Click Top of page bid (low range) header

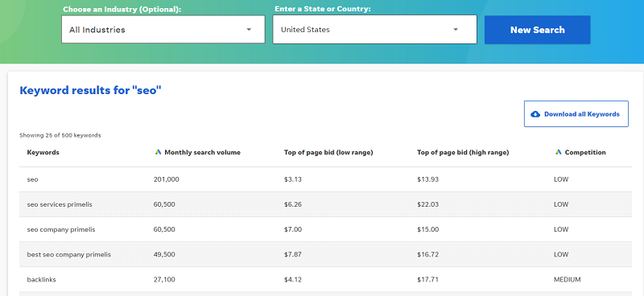(x=328, y=152)
